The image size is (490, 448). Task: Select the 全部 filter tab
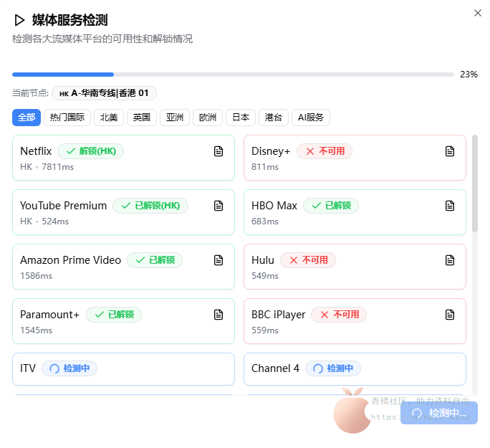(27, 118)
